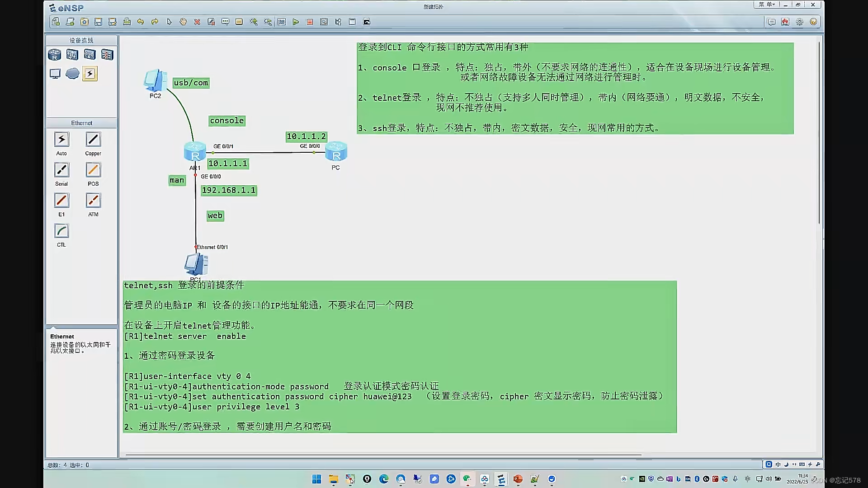Select the CTL console cable
Viewport: 868px width, 488px height.
click(x=61, y=231)
